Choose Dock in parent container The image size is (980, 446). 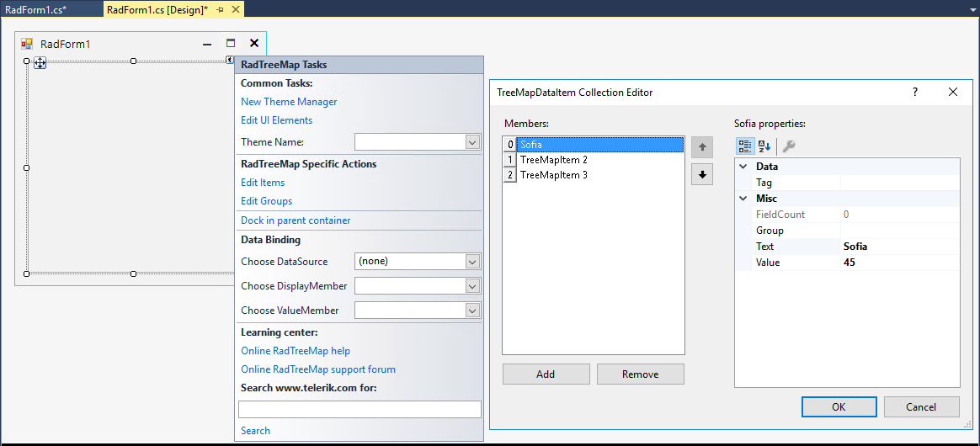(296, 220)
